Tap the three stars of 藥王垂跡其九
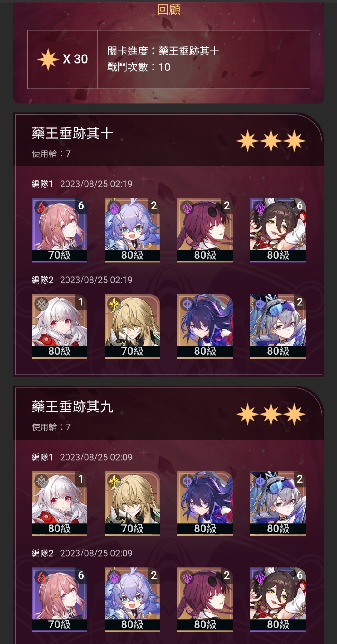Screen dimensions: 337x644 point(271,414)
